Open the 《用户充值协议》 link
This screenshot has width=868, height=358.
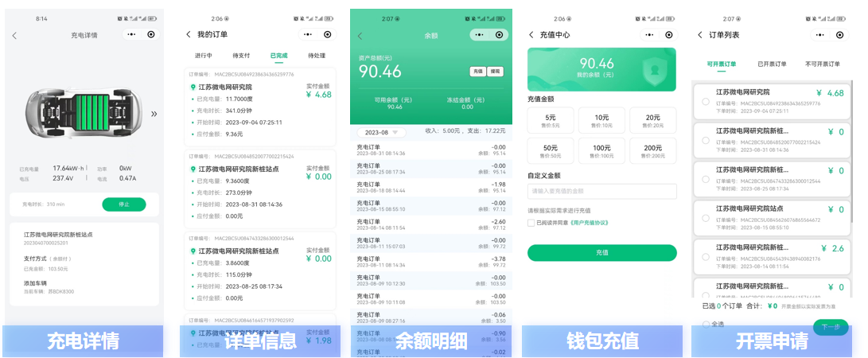pos(589,223)
